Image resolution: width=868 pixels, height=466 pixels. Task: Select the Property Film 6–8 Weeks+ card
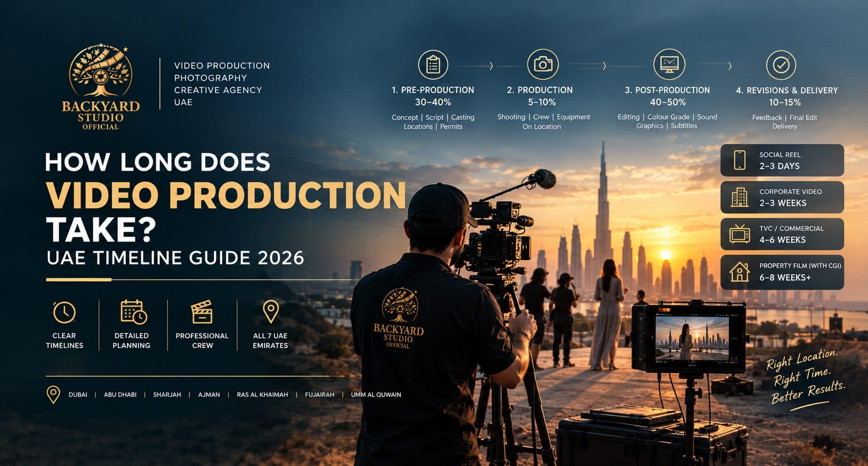point(782,272)
